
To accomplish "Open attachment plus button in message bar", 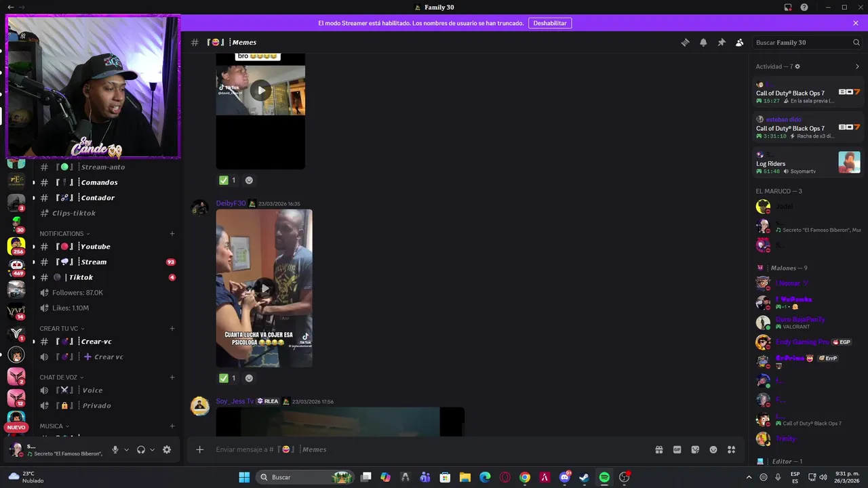I will (199, 449).
